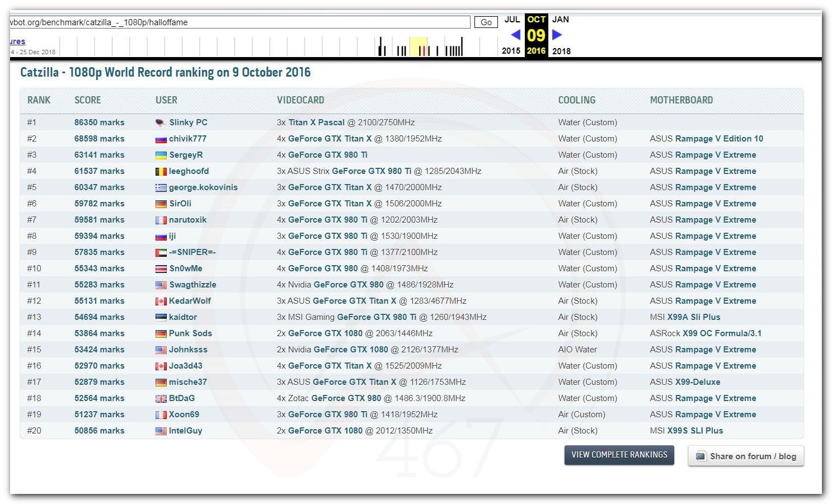Click the View Complete Rankings button
Viewport: 832px width, 504px height.
click(x=619, y=455)
